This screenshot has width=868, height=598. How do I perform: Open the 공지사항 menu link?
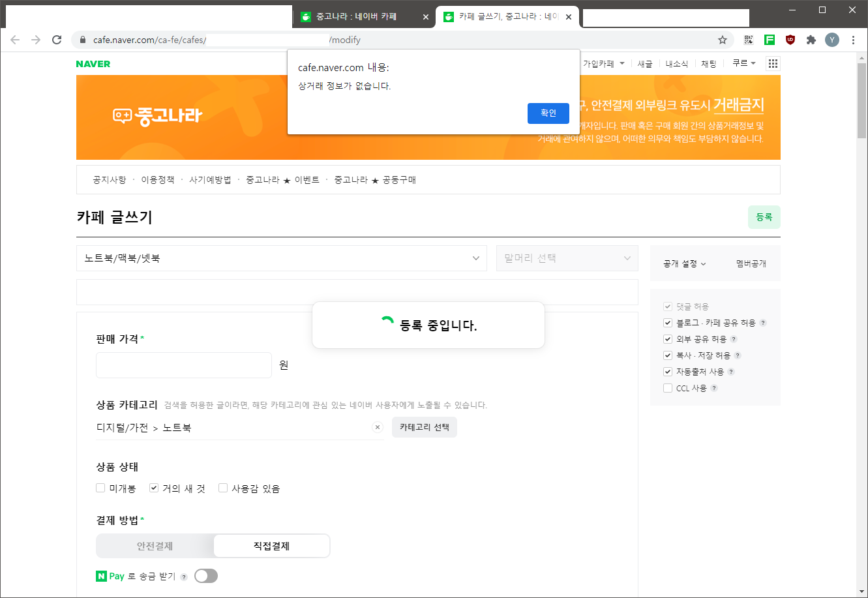tap(110, 180)
